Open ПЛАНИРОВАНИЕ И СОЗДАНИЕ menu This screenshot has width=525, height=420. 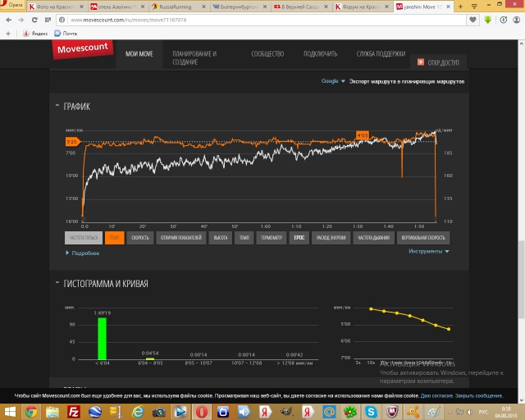click(x=194, y=58)
